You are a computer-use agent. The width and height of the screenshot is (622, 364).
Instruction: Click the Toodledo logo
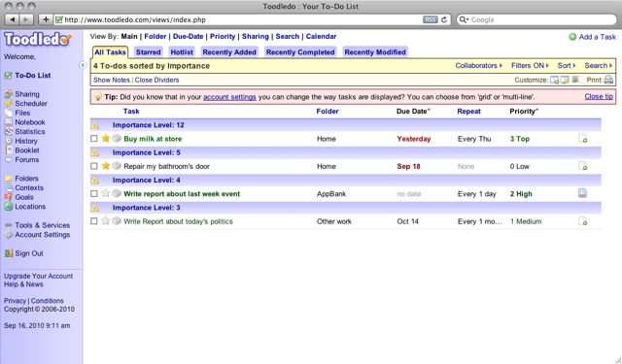(38, 39)
